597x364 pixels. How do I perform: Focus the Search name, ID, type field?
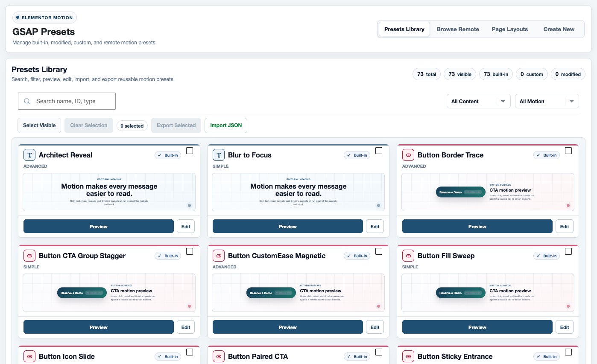pyautogui.click(x=67, y=101)
